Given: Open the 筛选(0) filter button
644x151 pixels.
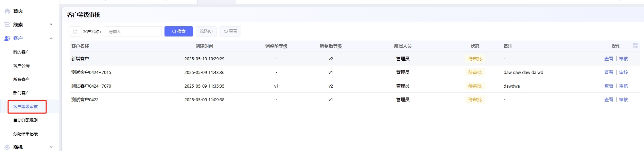Looking at the screenshot, I should 206,31.
